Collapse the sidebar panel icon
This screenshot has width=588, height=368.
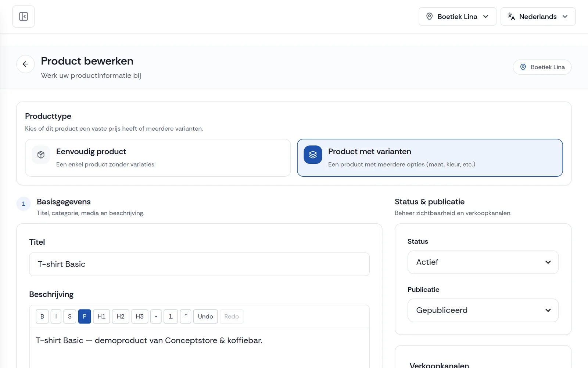point(24,17)
